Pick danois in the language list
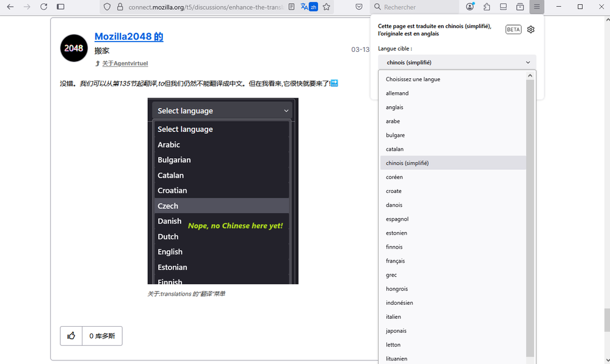The height and width of the screenshot is (364, 610). coord(453,205)
